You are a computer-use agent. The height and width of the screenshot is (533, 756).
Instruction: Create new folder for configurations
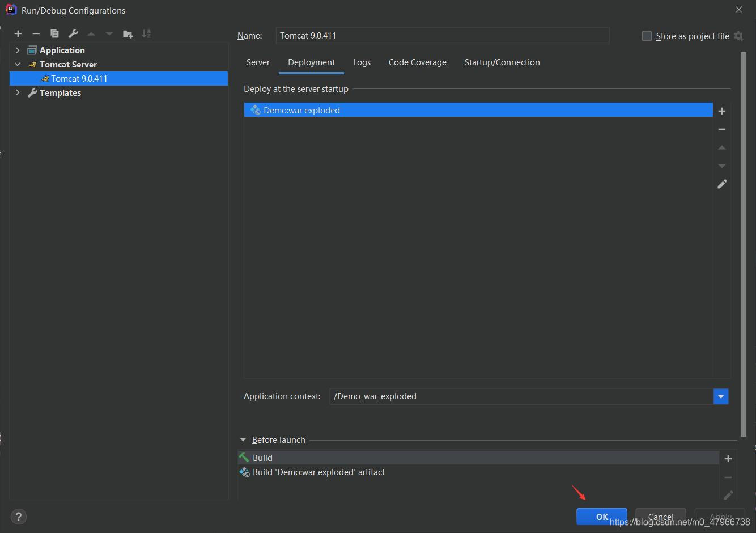coord(128,34)
